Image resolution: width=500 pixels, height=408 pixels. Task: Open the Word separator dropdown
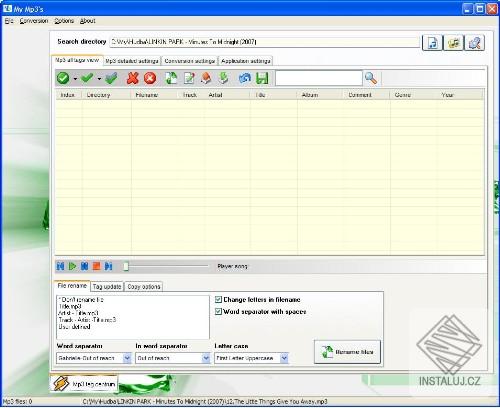coord(127,358)
